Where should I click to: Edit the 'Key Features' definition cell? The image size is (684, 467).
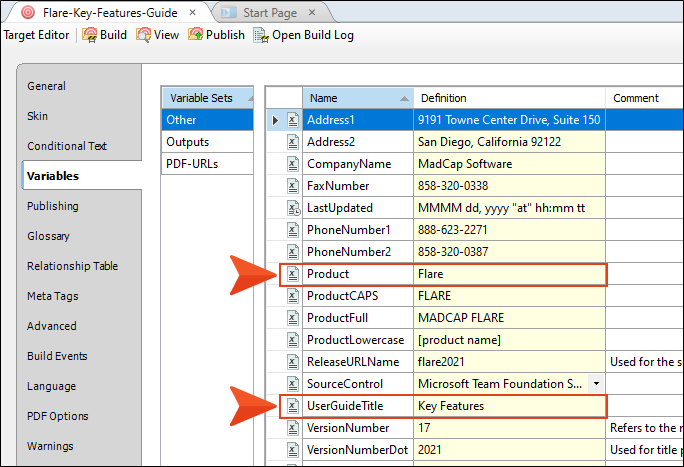point(509,406)
